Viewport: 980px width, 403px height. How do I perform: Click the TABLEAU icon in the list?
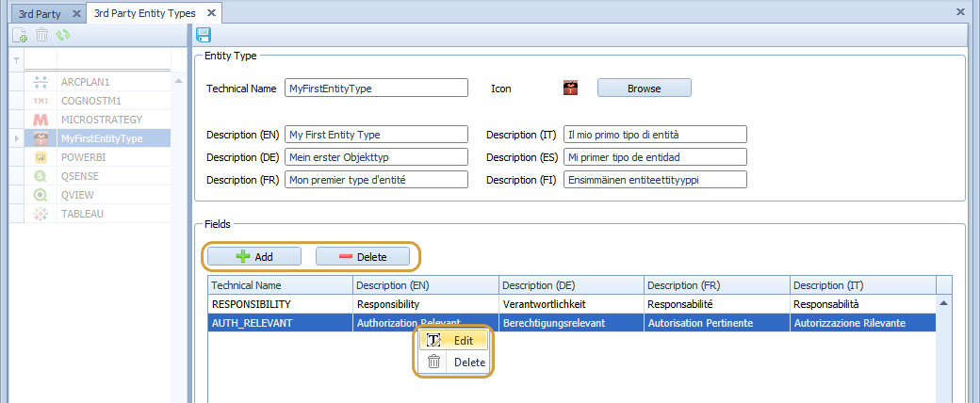[41, 214]
